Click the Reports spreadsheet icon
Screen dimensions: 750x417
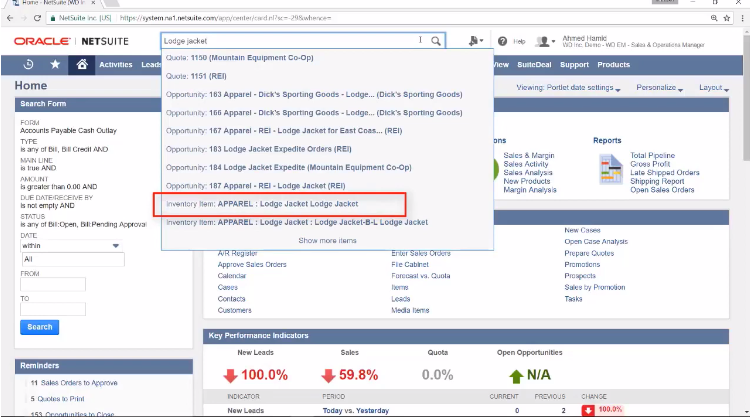[611, 169]
